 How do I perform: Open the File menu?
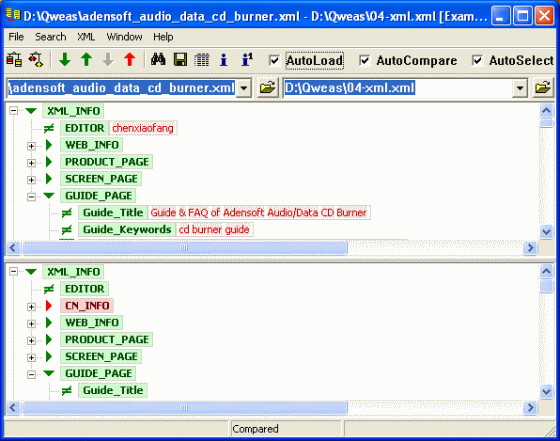[x=16, y=37]
